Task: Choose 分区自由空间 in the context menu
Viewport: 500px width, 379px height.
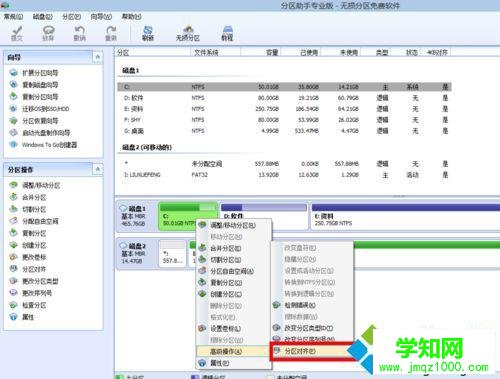Action: point(234,271)
